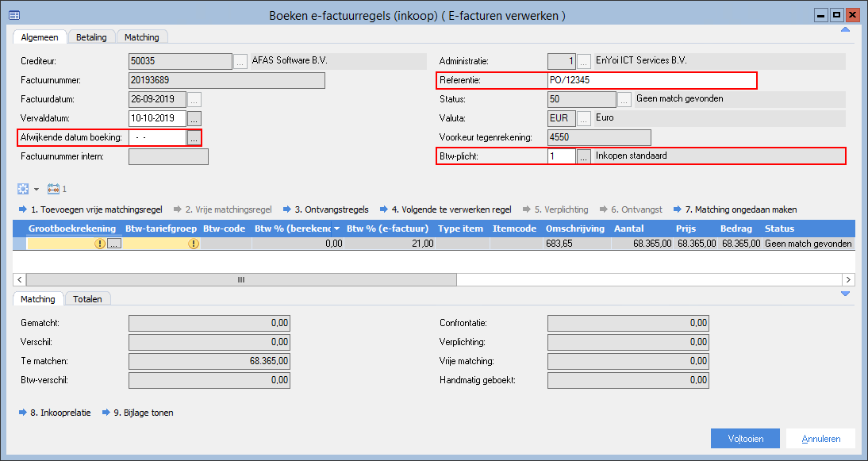Collapse the Matching section with blue arrow

[845, 294]
